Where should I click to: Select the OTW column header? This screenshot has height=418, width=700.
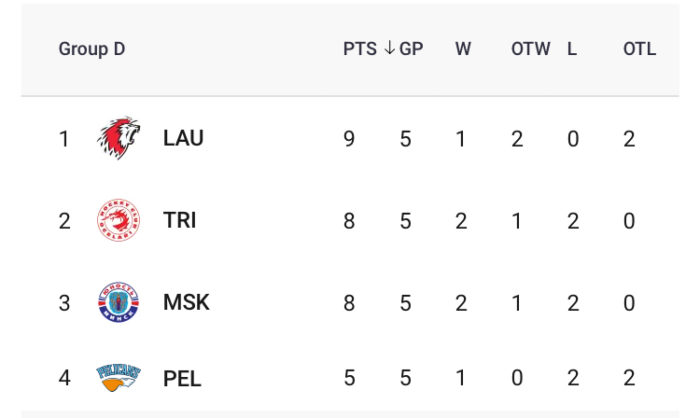coord(530,49)
